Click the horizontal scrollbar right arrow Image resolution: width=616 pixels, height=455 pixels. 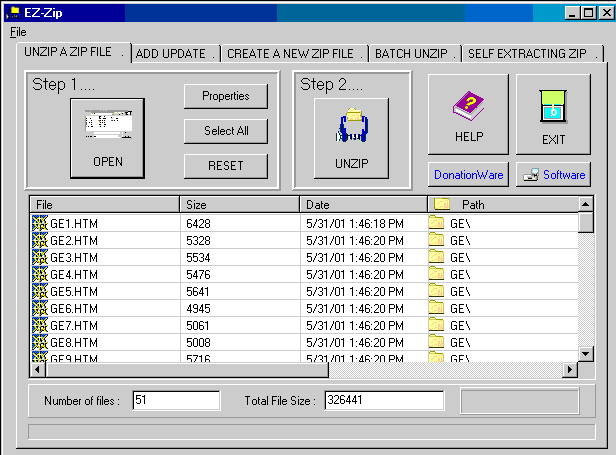coord(570,369)
